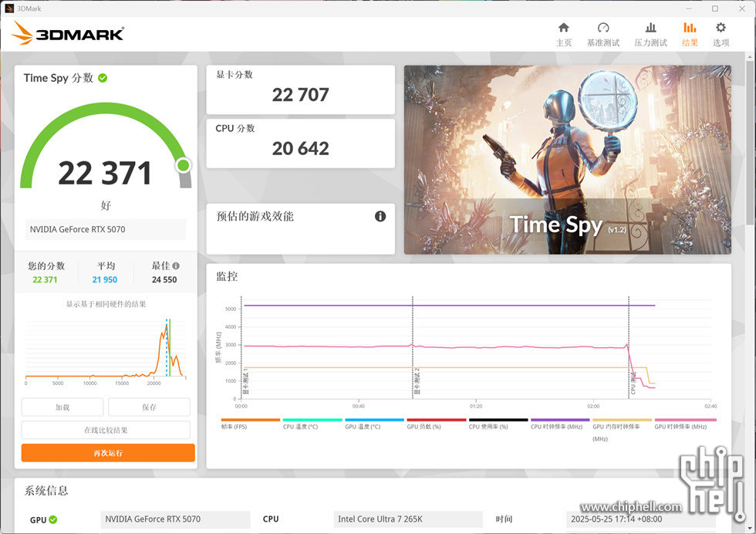Toggle the GPU 负载 (%) red legend
This screenshot has height=534, width=756.
[437, 424]
